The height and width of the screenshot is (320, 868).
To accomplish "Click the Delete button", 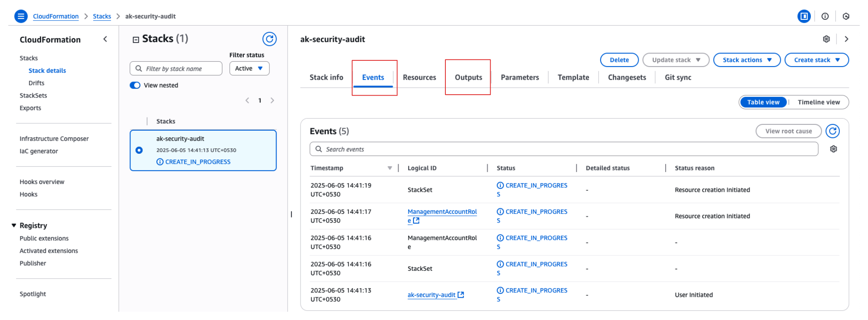I will tap(619, 60).
